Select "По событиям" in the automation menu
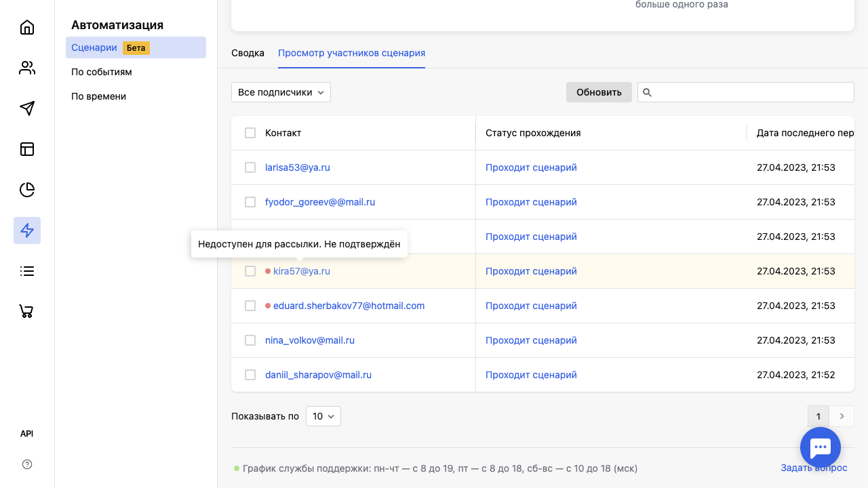This screenshot has width=868, height=488. [x=102, y=72]
